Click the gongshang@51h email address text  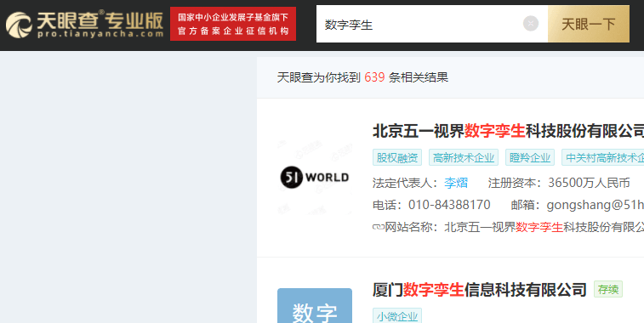596,204
